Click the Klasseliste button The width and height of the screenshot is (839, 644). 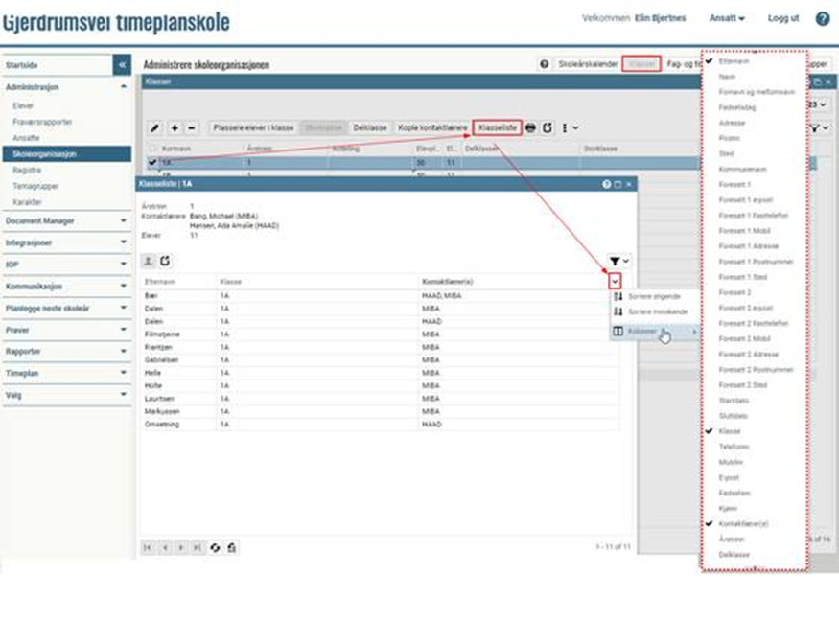pos(498,127)
